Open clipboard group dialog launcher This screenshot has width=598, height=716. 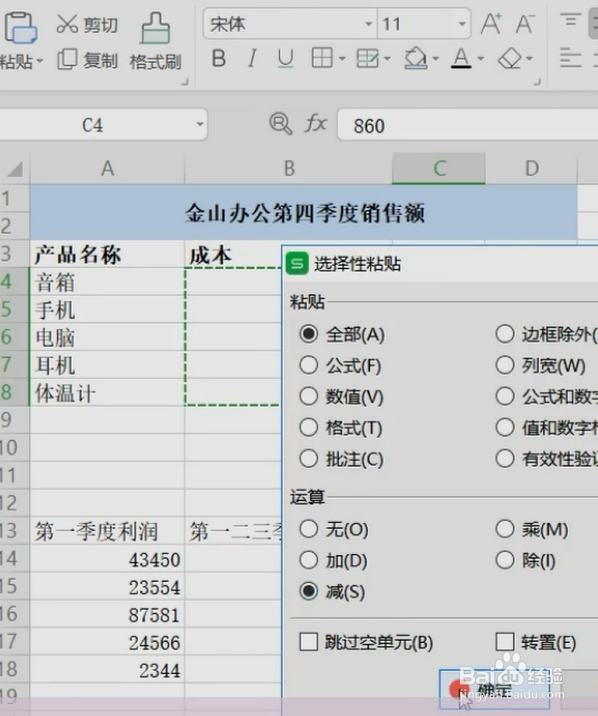(x=185, y=82)
